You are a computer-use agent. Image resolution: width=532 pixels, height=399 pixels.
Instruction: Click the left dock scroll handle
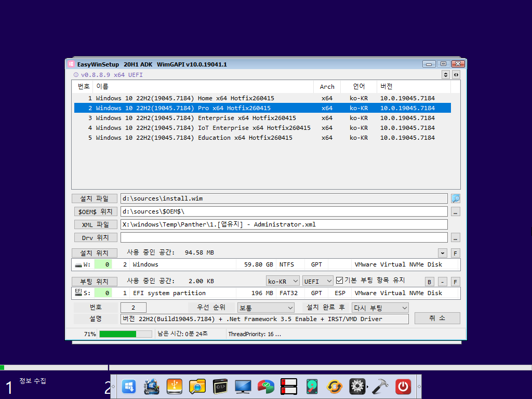[x=113, y=387]
